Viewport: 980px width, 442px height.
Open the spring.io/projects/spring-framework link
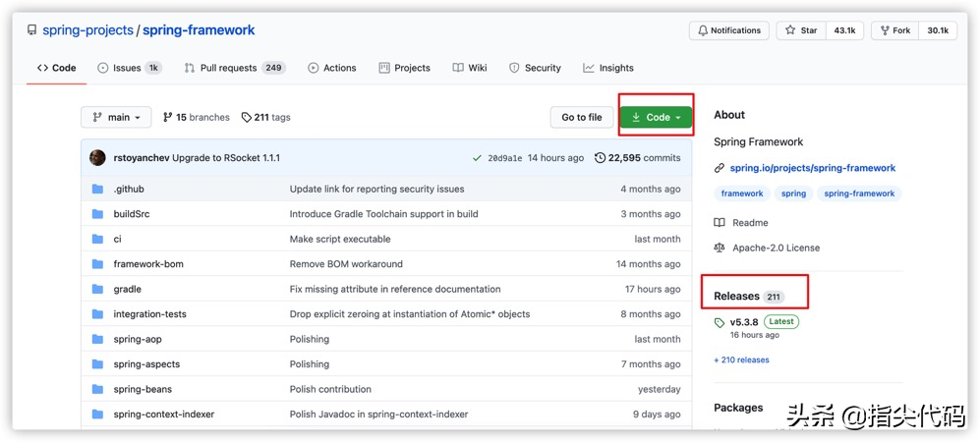point(813,168)
